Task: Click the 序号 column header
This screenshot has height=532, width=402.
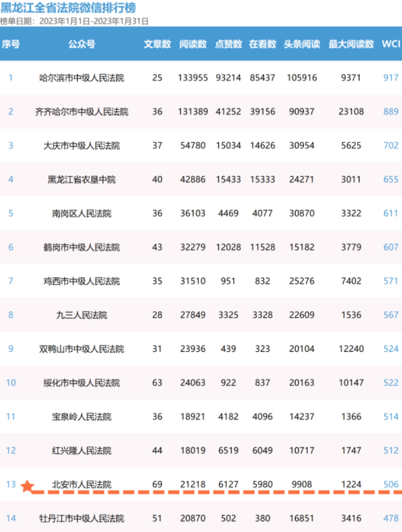Action: coord(11,44)
